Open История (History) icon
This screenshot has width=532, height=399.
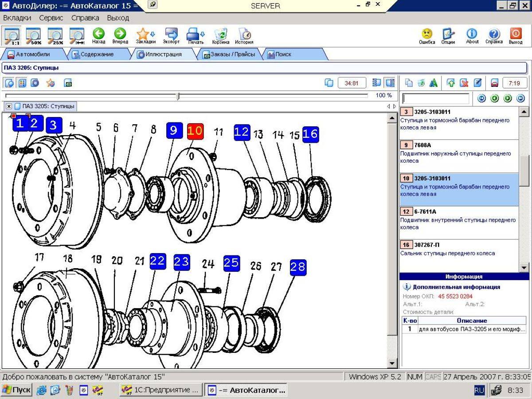(244, 36)
